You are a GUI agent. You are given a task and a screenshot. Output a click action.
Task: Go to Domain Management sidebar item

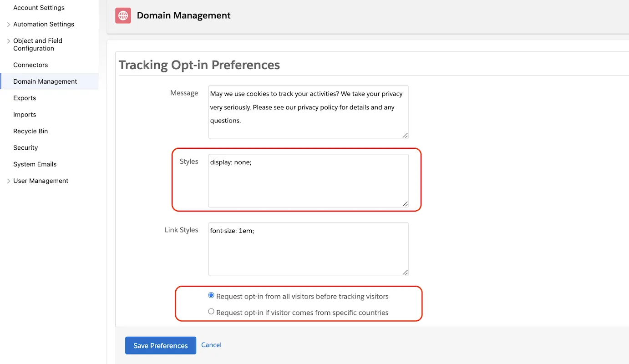pyautogui.click(x=49, y=81)
